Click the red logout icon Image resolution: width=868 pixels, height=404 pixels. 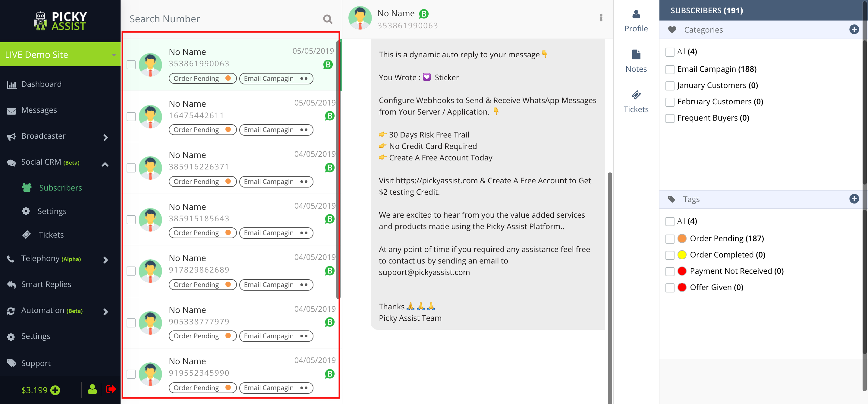(x=111, y=389)
